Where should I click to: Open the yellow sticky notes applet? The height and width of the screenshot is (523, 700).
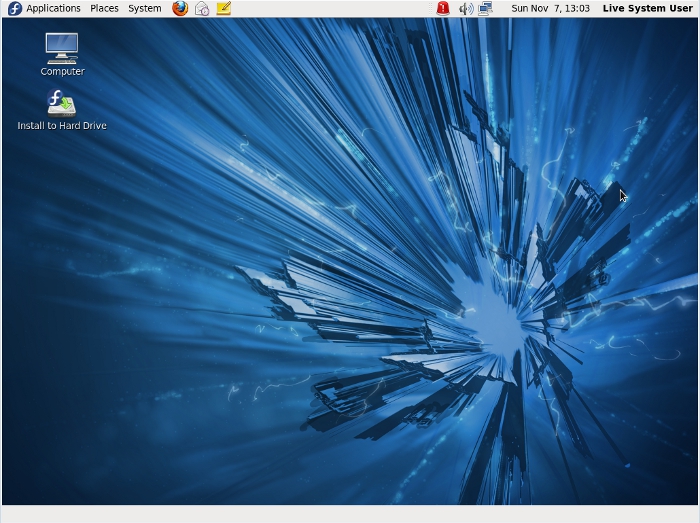pos(224,8)
